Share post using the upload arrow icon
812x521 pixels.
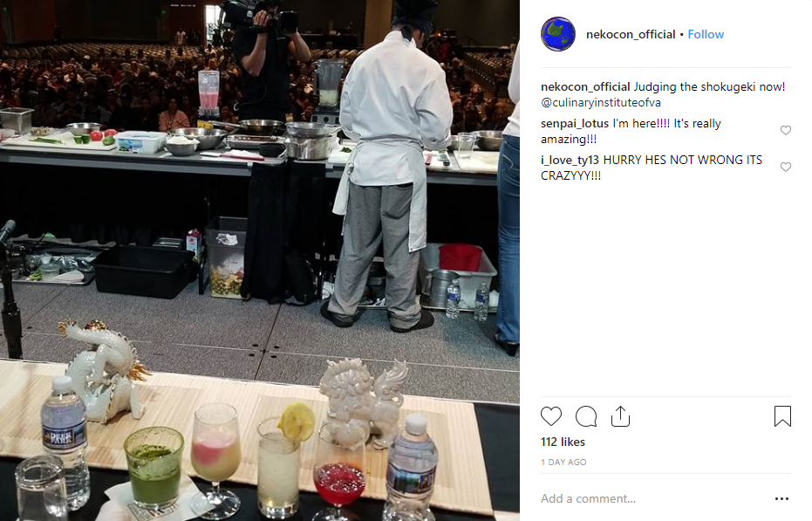(620, 416)
